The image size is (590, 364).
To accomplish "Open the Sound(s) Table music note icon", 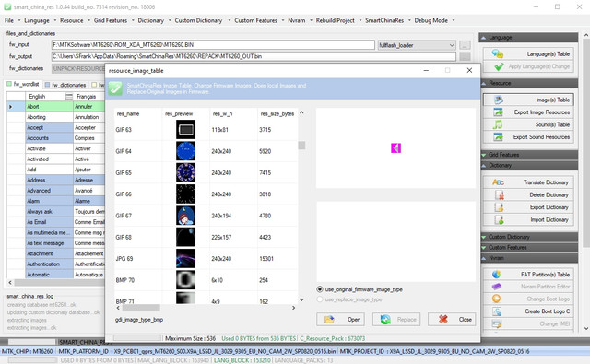I will [x=498, y=124].
